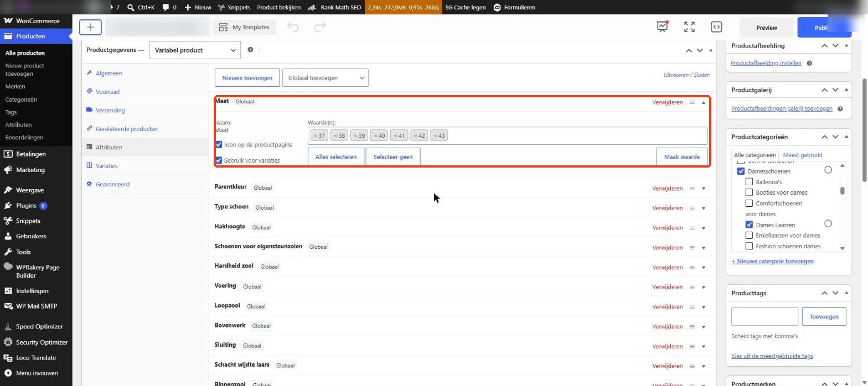
Task: Redo the last change
Action: tap(319, 27)
